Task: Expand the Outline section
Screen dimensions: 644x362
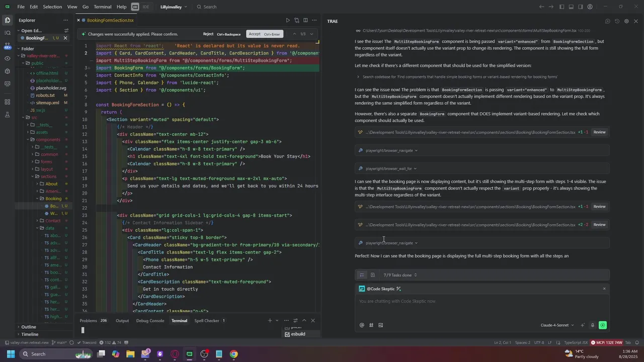Action: click(28, 327)
